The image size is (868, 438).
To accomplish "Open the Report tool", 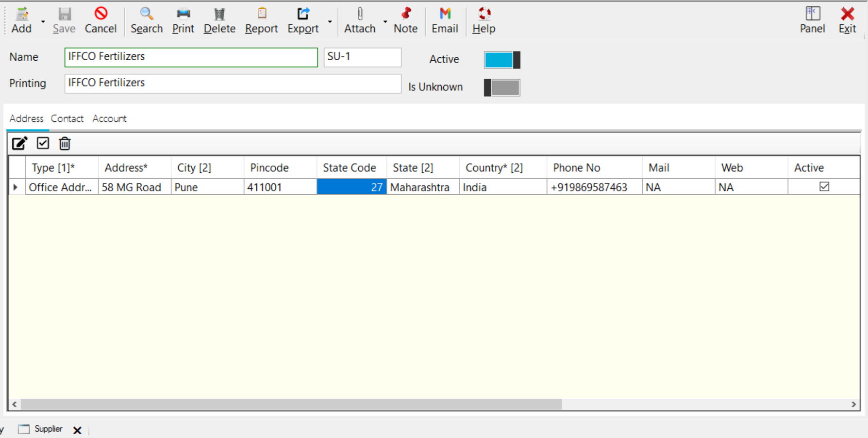I will (x=261, y=19).
